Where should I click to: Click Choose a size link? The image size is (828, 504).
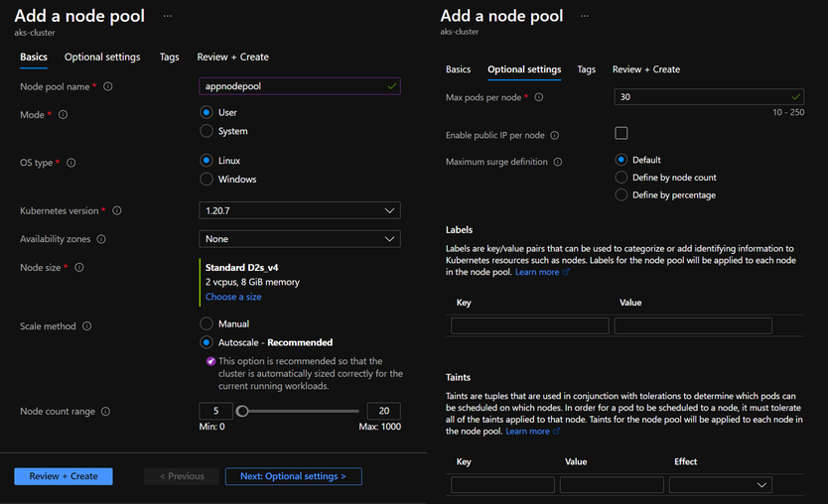click(x=233, y=297)
